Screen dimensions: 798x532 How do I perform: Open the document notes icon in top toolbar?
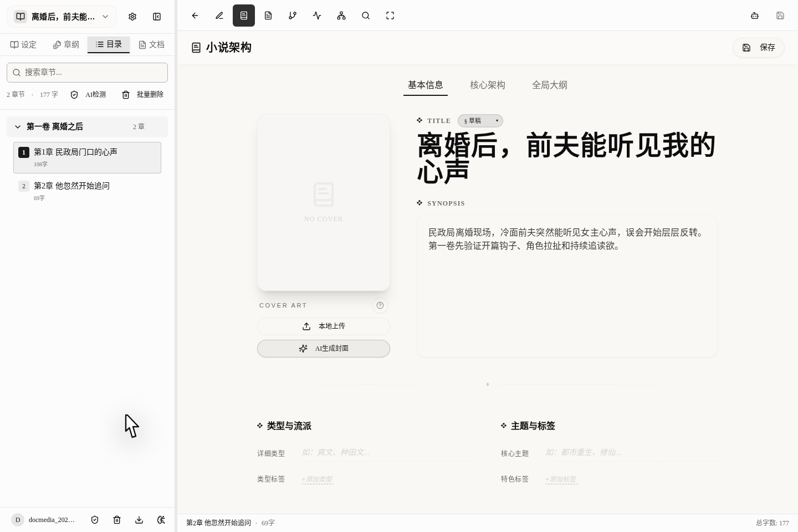(268, 16)
